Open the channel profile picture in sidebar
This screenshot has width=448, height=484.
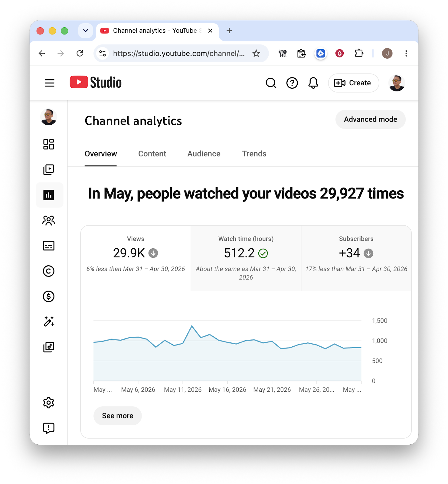coord(49,117)
